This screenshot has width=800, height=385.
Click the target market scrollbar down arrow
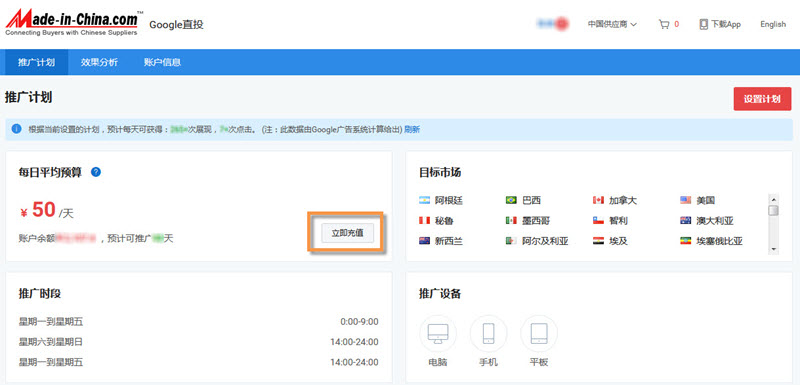point(773,249)
